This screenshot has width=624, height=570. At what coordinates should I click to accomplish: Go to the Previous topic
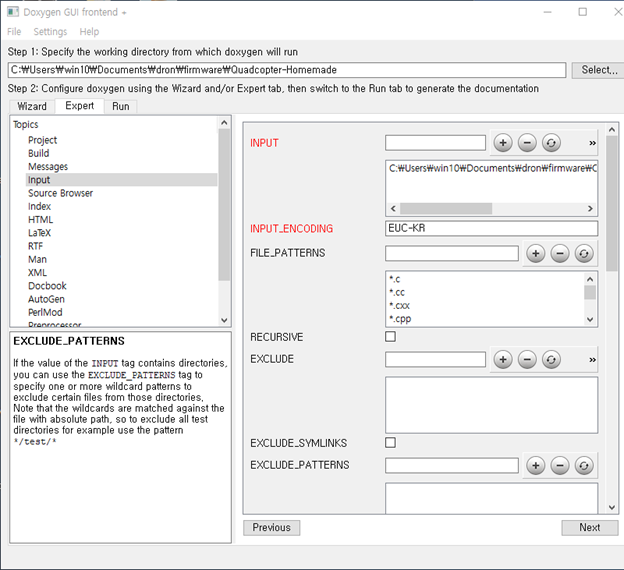tap(271, 527)
